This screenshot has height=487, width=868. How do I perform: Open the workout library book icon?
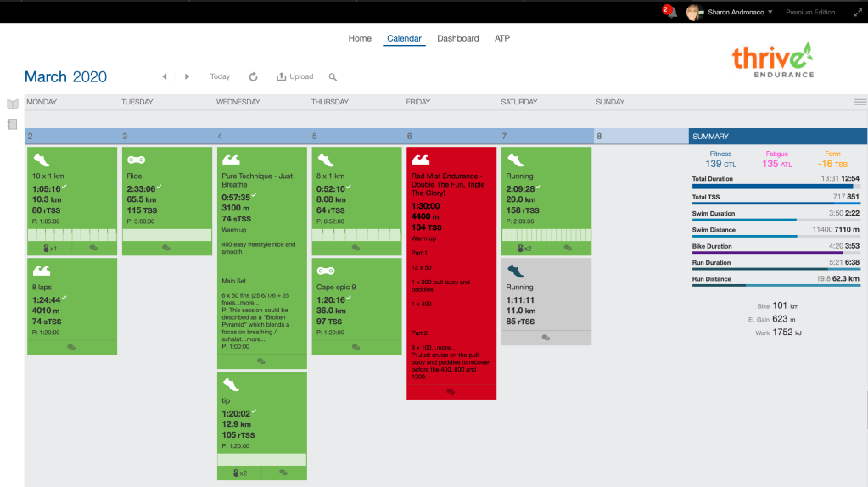[12, 104]
